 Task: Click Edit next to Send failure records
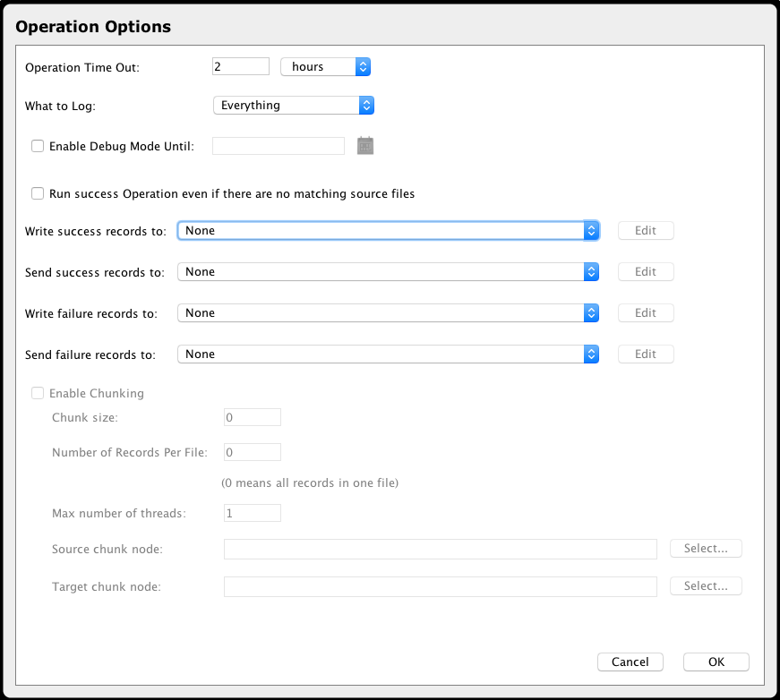645,354
